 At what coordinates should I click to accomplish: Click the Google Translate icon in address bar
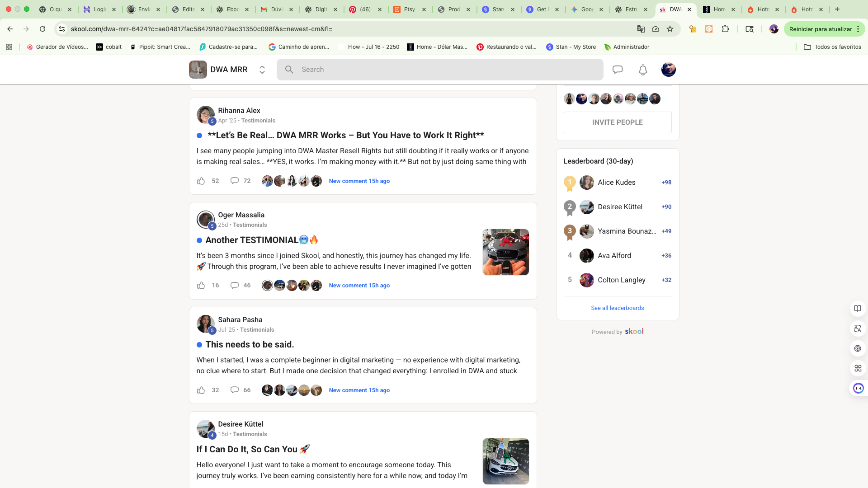click(641, 29)
